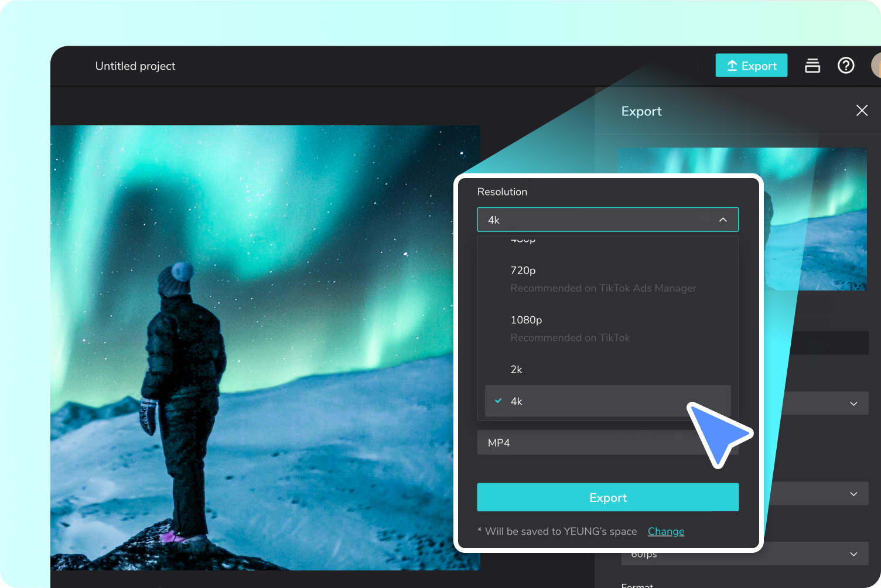Click the wide Export button below MP4

point(608,497)
